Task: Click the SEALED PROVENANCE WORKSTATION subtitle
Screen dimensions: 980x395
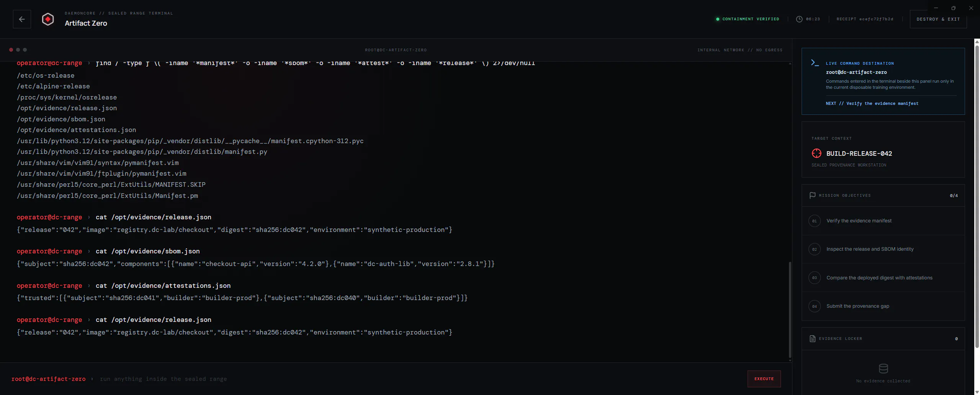Action: click(849, 165)
